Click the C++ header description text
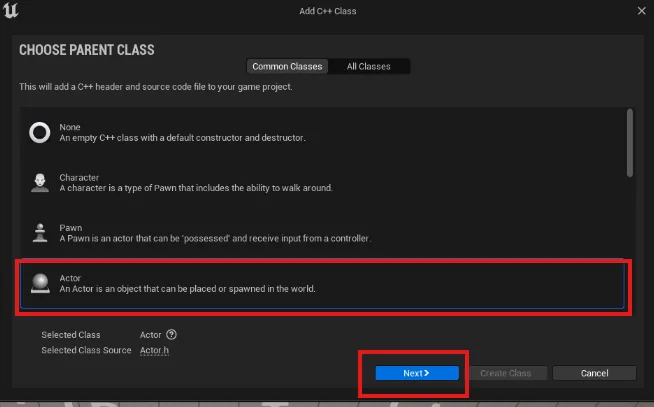Viewport: 654px width, 407px height. pos(156,87)
